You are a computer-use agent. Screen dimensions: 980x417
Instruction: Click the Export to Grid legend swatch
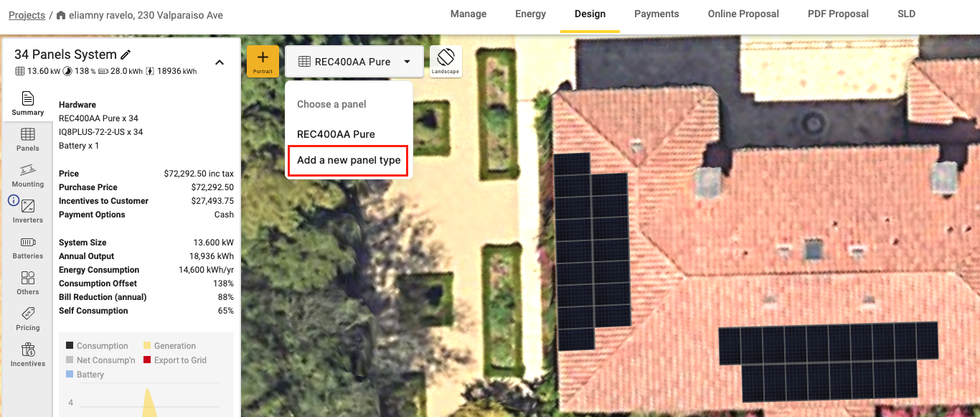147,360
